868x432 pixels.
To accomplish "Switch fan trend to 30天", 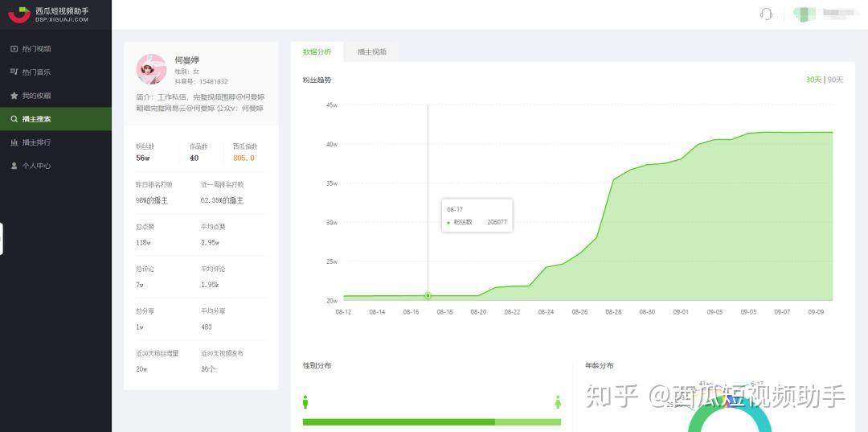I will 813,80.
